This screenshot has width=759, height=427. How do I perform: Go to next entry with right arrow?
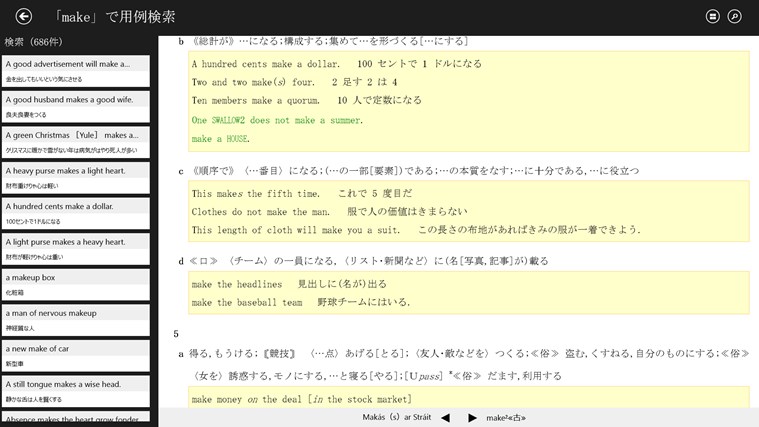[x=471, y=418]
